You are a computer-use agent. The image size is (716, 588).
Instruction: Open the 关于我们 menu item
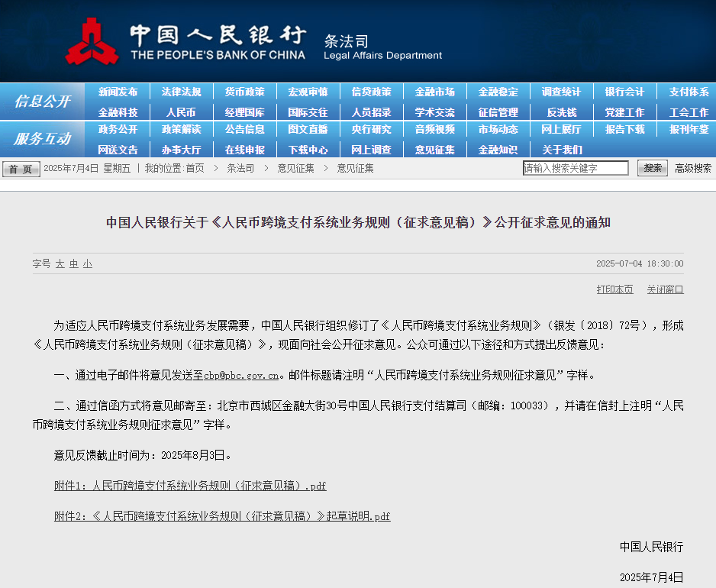561,150
